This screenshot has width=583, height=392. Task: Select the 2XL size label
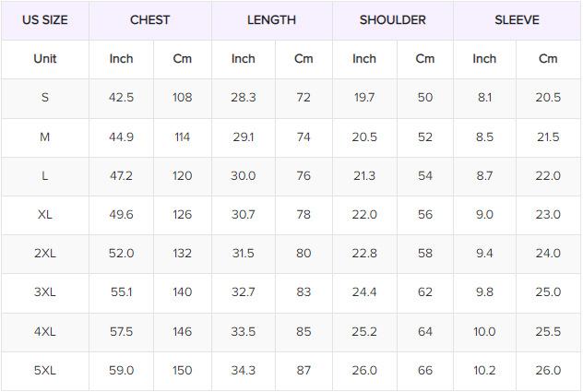click(44, 253)
